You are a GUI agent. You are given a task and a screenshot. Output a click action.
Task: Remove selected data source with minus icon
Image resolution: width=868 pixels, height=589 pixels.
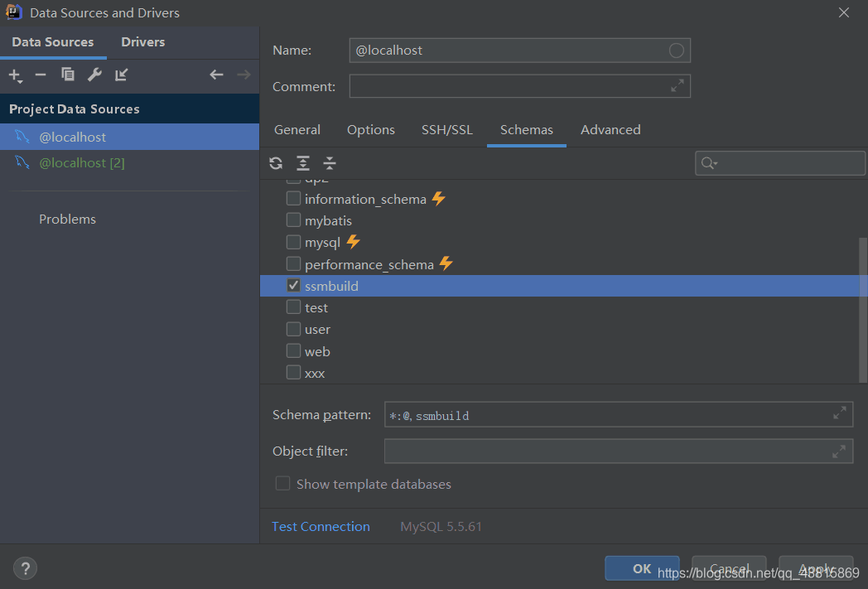(x=41, y=75)
